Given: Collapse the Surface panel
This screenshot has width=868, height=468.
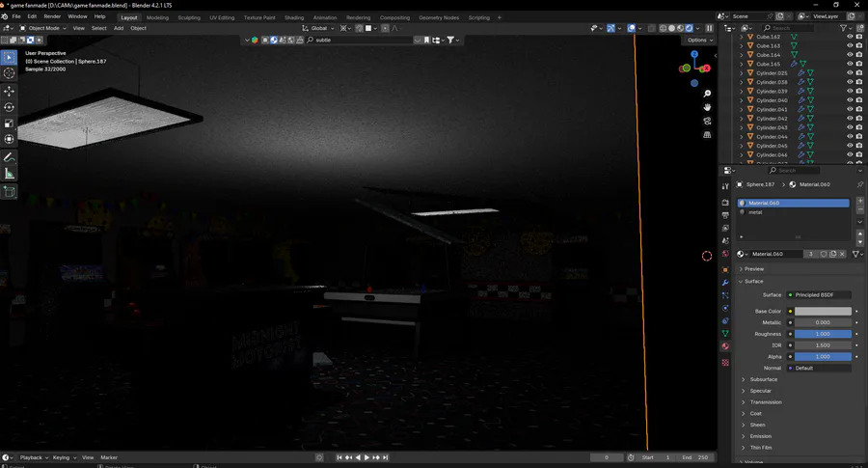Looking at the screenshot, I should coord(753,282).
